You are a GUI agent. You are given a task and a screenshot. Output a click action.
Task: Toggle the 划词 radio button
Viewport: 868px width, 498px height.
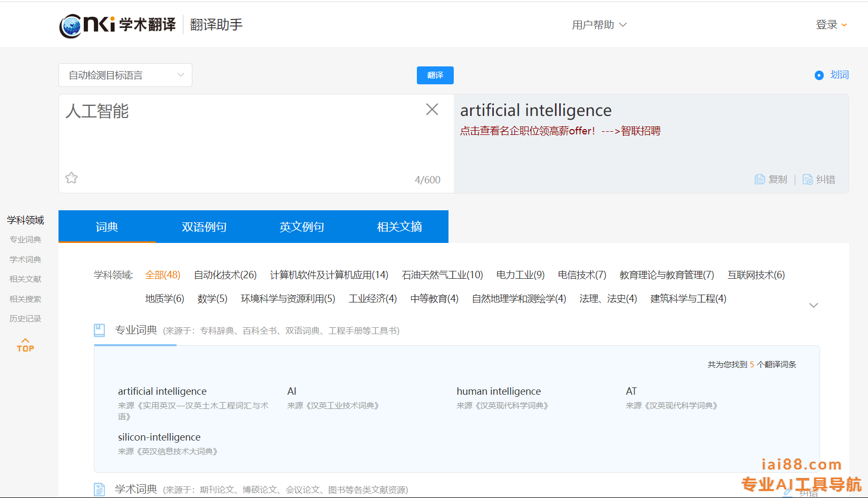coord(819,75)
